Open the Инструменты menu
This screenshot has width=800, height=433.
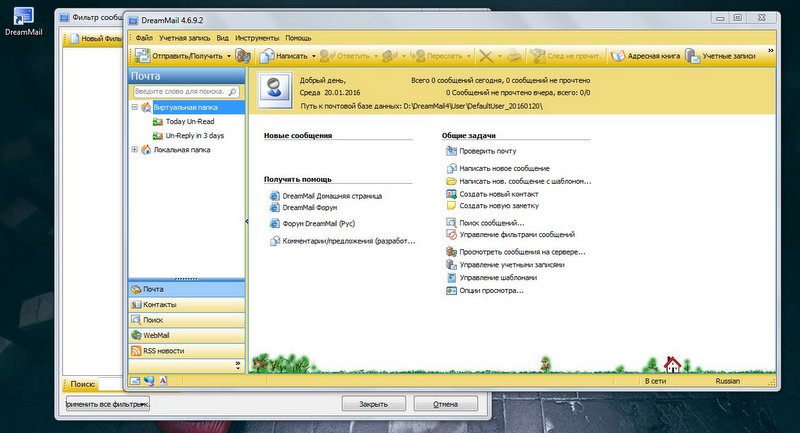coord(257,38)
